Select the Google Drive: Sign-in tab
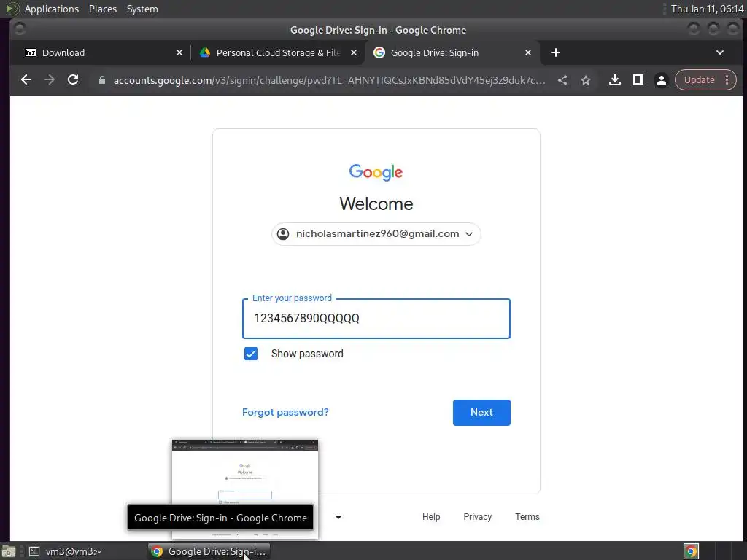Viewport: 747px width, 560px height. [x=452, y=52]
